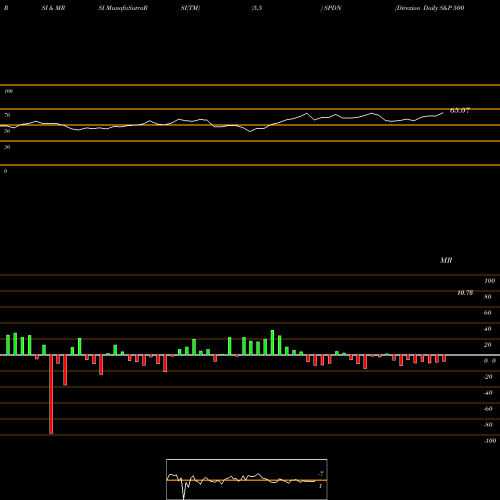This screenshot has height=500, width=500.
Task: Select the tallest red histogram bar
Action: [51, 394]
